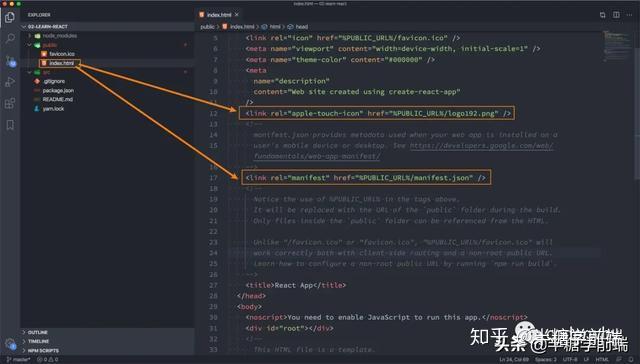640x364 pixels.
Task: Switch to the index.html editor tab
Action: [218, 15]
